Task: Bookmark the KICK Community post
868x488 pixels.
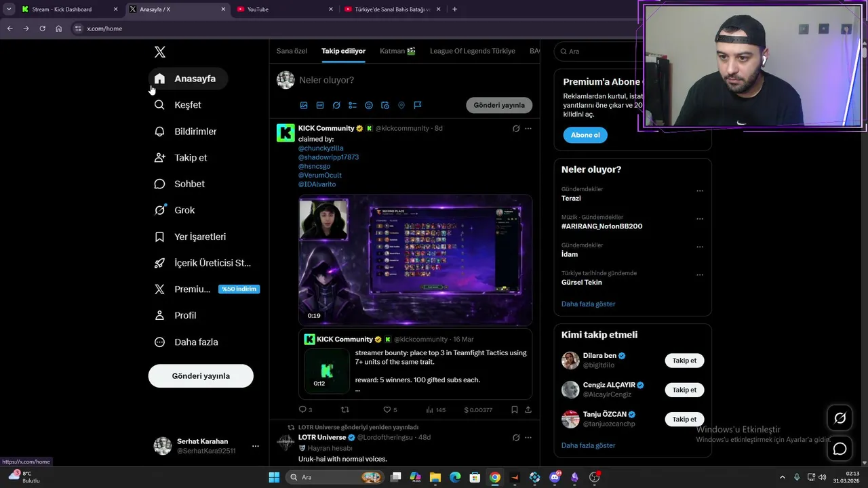Action: pyautogui.click(x=515, y=409)
